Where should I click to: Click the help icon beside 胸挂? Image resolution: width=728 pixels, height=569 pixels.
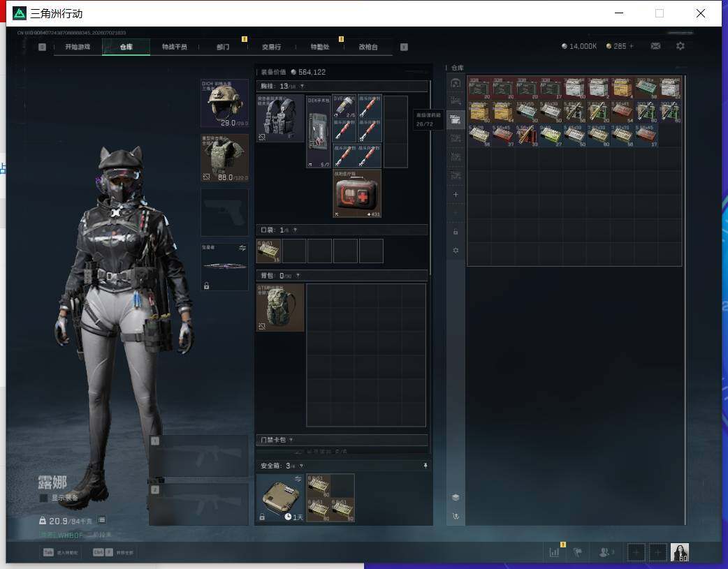coord(303,87)
